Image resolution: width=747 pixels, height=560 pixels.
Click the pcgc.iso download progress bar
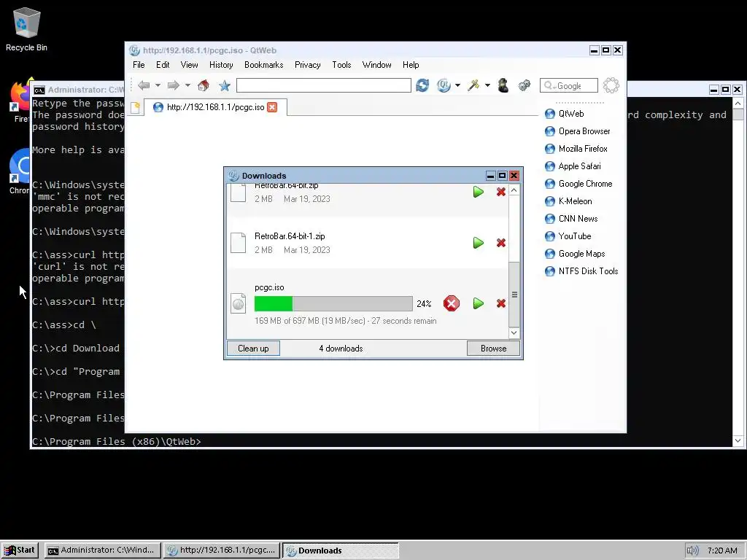click(x=333, y=303)
